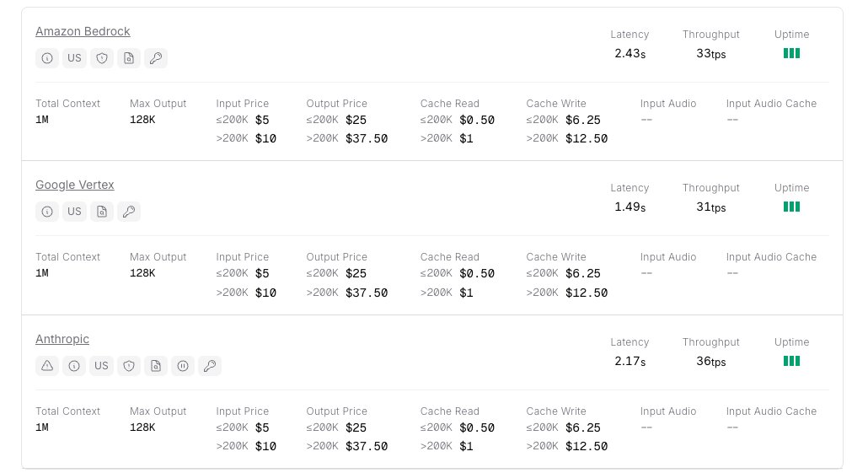This screenshot has height=473, width=868.
Task: Click the green uptime bars for Amazon Bedrock
Action: pyautogui.click(x=791, y=53)
